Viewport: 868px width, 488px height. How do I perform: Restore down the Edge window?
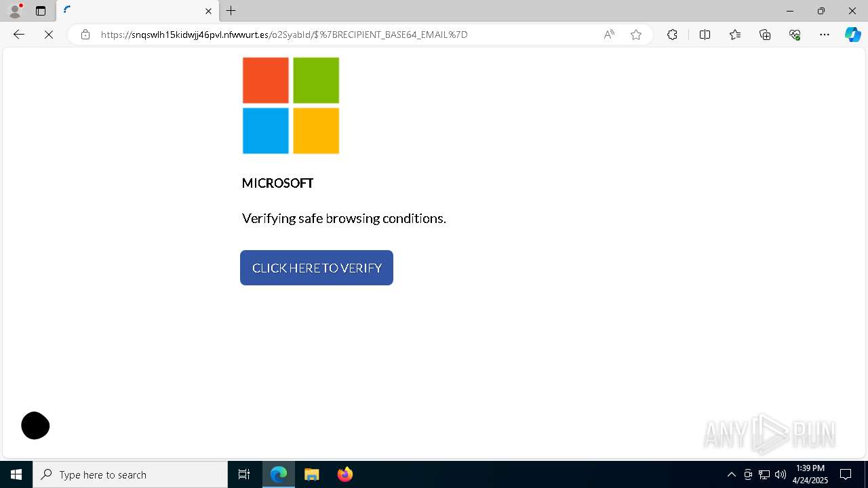tap(821, 11)
